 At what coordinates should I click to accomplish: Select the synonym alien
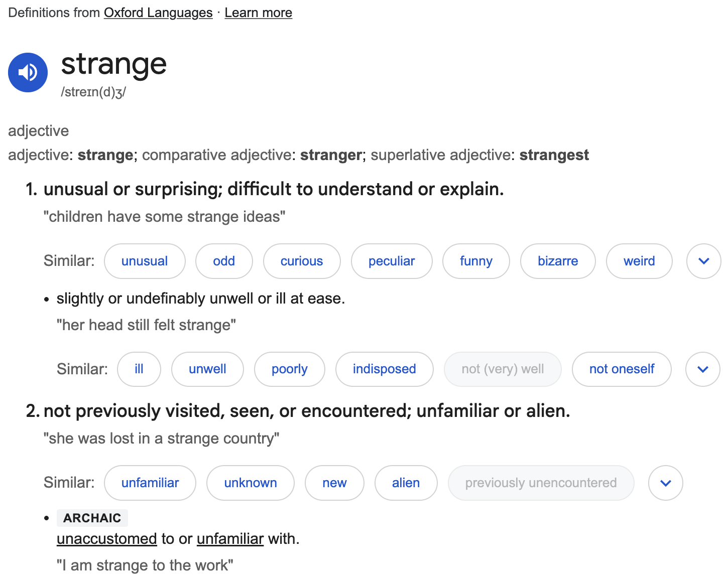click(406, 483)
